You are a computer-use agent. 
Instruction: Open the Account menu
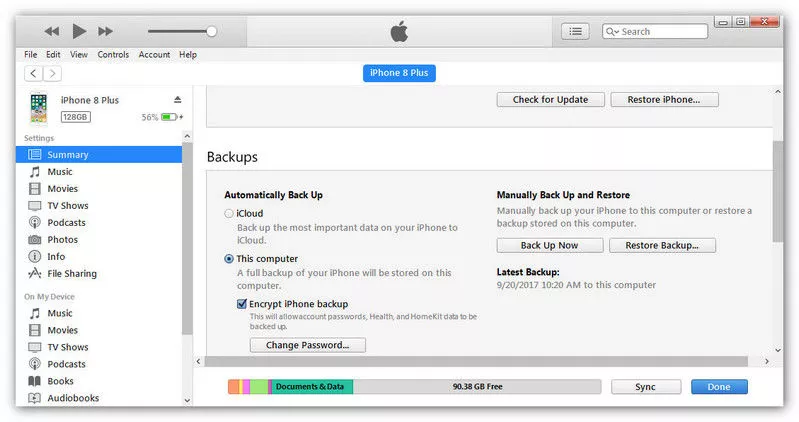[x=154, y=55]
